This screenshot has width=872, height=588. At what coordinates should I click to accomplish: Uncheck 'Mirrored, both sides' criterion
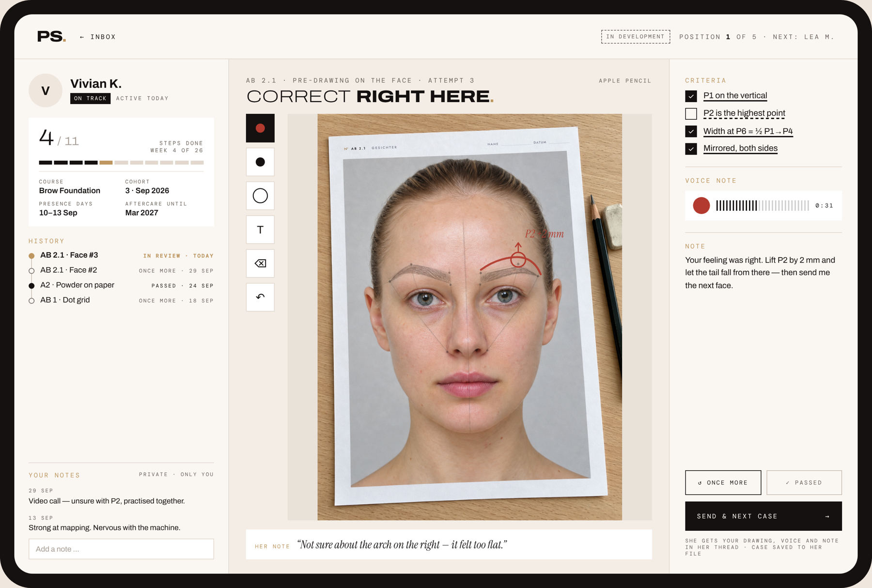pyautogui.click(x=691, y=149)
